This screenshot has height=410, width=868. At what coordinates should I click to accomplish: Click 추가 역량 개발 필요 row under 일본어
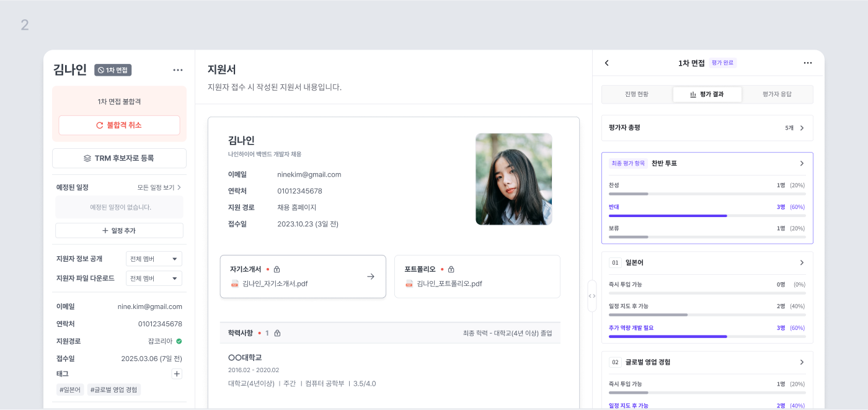(707, 331)
